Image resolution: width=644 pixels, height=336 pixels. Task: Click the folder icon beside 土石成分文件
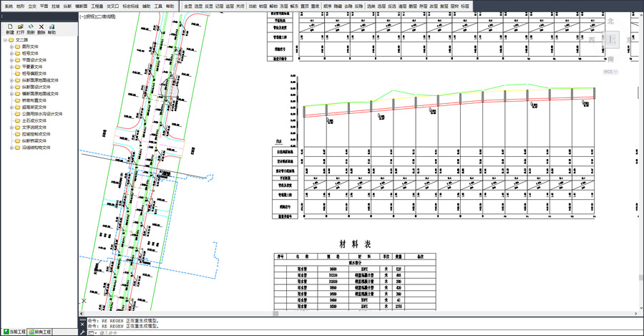[18, 120]
